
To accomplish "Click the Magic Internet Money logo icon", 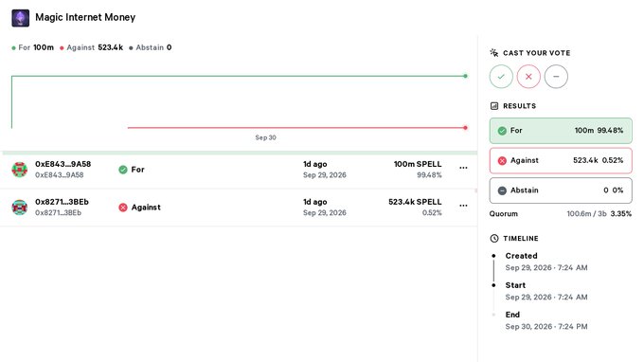I will pyautogui.click(x=21, y=18).
